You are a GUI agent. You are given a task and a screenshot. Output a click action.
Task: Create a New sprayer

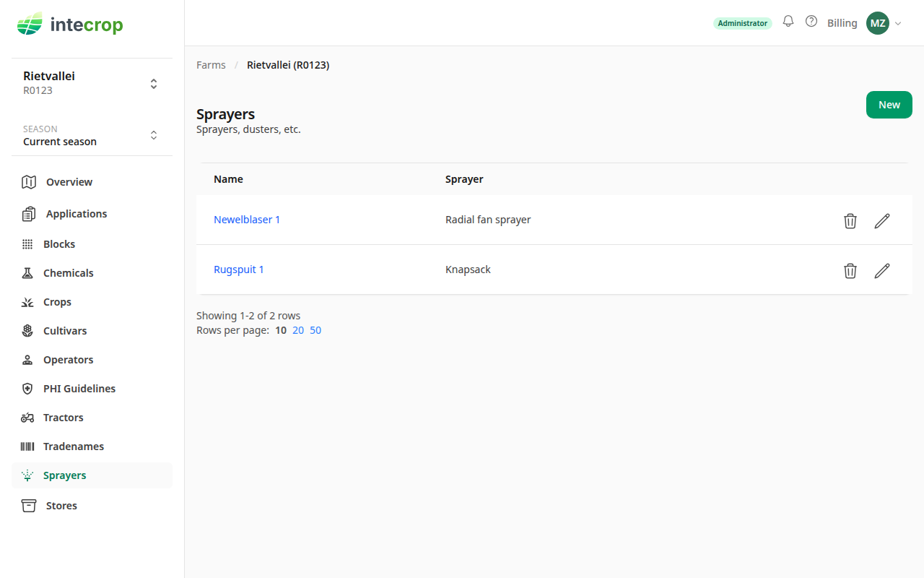[889, 105]
